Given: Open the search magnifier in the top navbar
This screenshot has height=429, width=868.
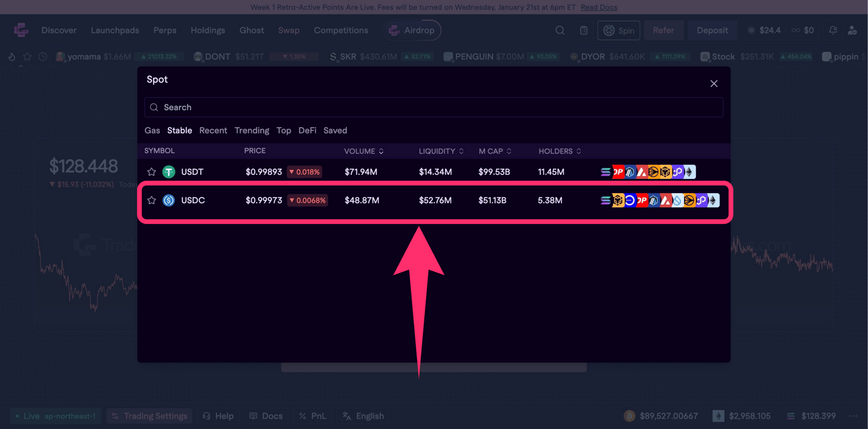Looking at the screenshot, I should pyautogui.click(x=560, y=30).
